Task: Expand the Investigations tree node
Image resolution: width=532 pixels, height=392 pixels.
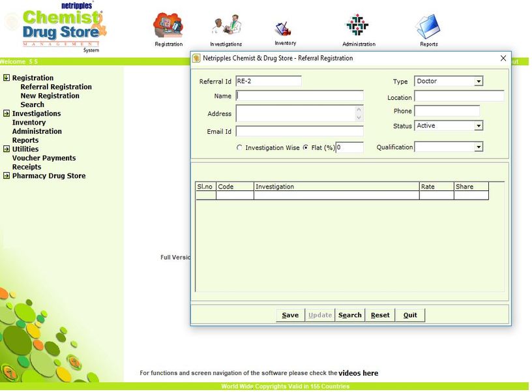Action: (x=7, y=113)
